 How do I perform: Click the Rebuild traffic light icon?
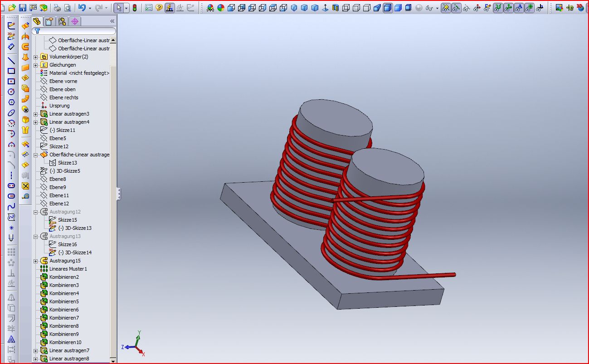(134, 8)
